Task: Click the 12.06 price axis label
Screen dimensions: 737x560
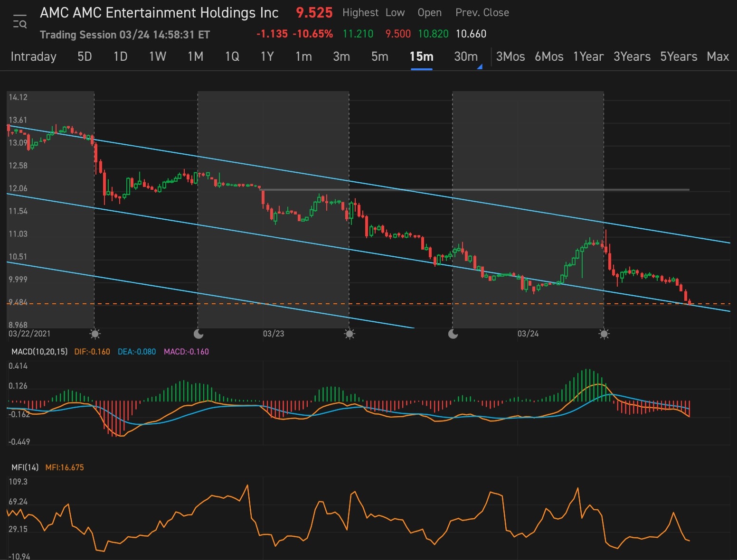Action: tap(18, 188)
